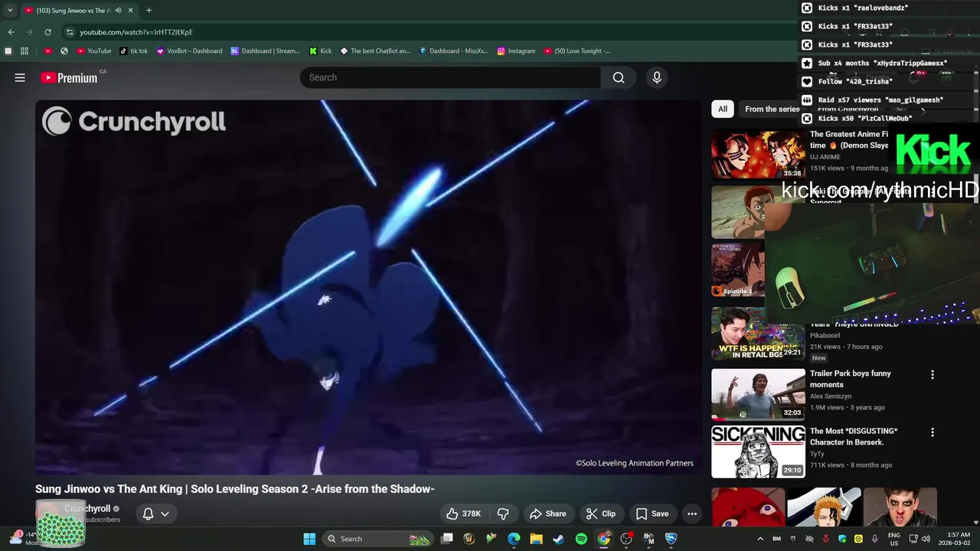Save video to a playlist
This screenshot has width=980, height=551.
tap(652, 514)
